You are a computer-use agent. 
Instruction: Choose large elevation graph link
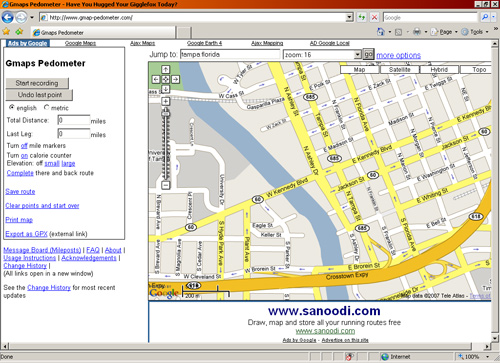(68, 163)
